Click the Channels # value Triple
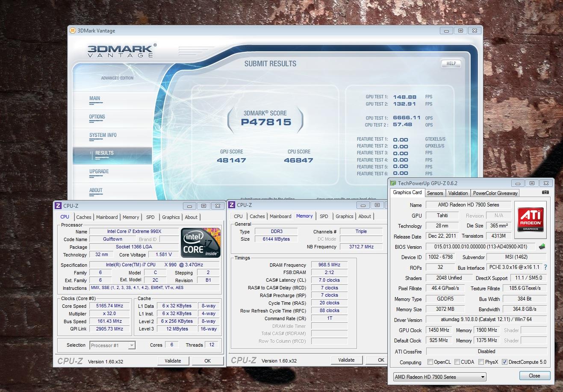563x392 pixels. click(361, 231)
